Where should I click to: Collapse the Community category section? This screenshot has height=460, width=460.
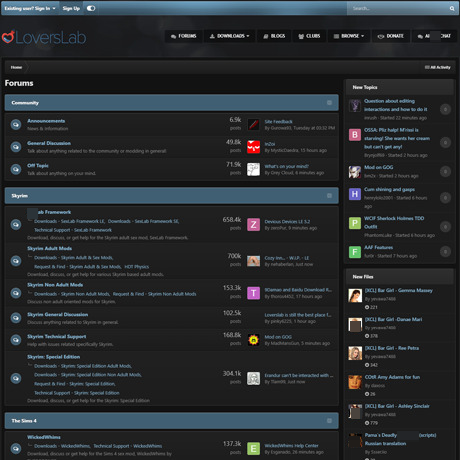(x=329, y=103)
